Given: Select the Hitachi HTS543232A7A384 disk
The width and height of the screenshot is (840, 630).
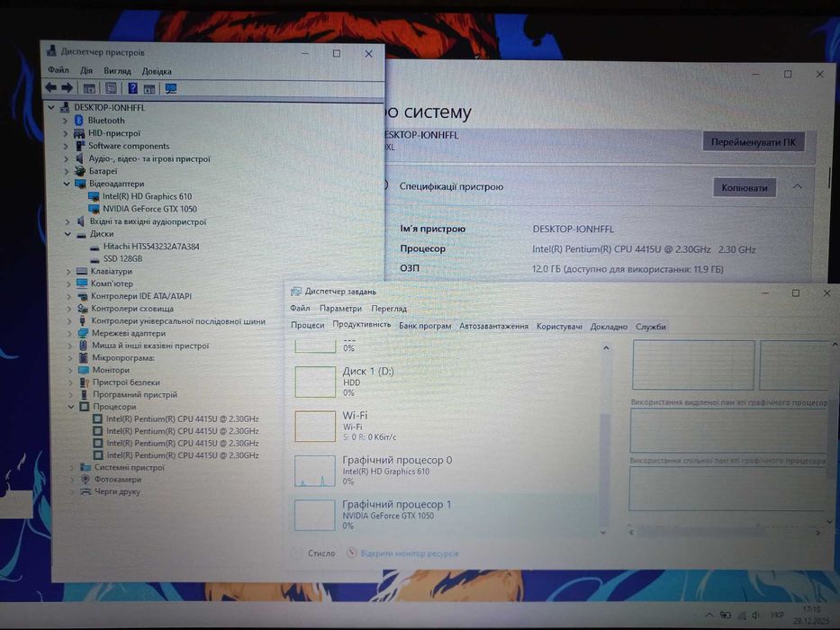Looking at the screenshot, I should tap(151, 247).
